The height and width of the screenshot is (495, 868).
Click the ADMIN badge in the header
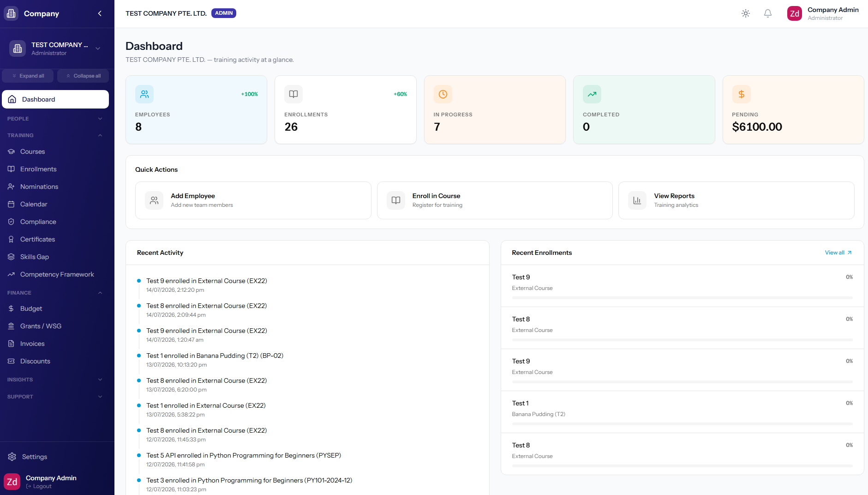(x=224, y=13)
